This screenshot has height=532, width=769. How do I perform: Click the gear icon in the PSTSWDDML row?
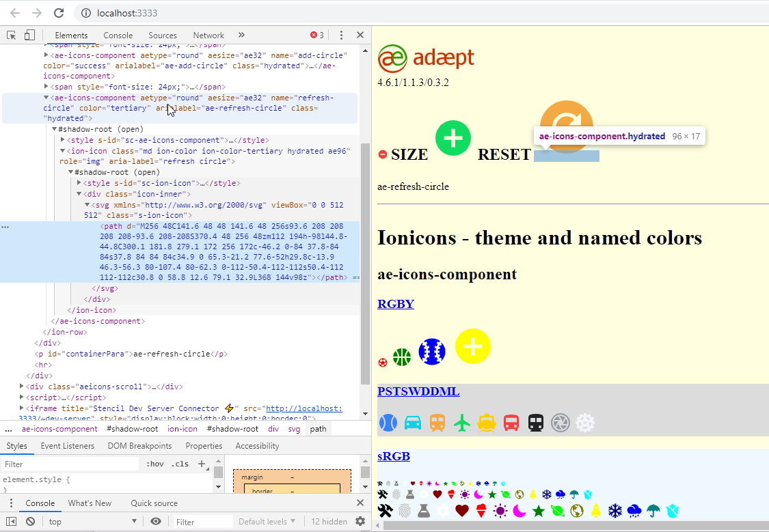point(585,423)
